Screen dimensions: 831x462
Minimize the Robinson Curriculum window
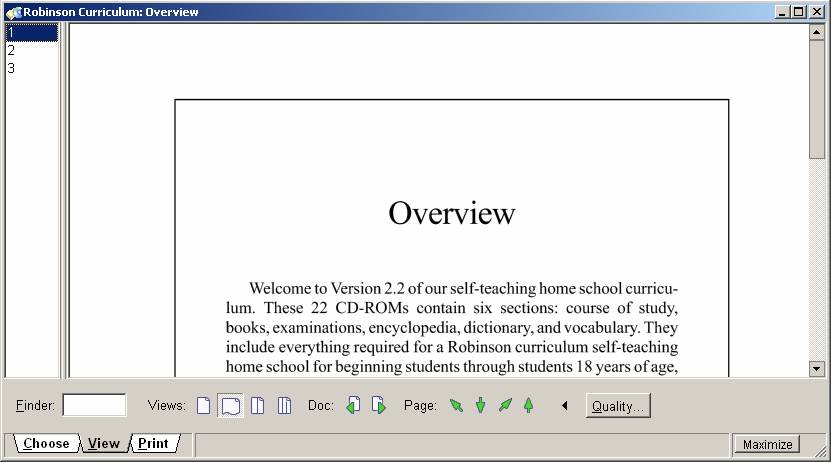(x=781, y=12)
